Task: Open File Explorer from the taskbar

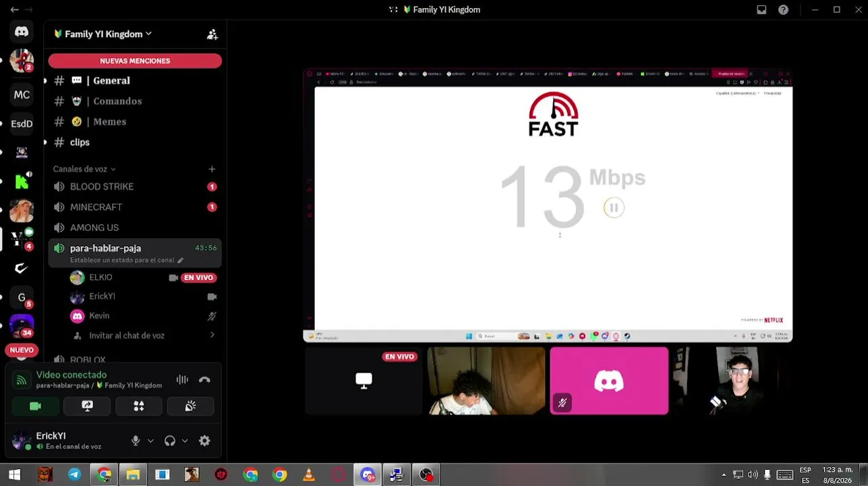Action: (133, 475)
